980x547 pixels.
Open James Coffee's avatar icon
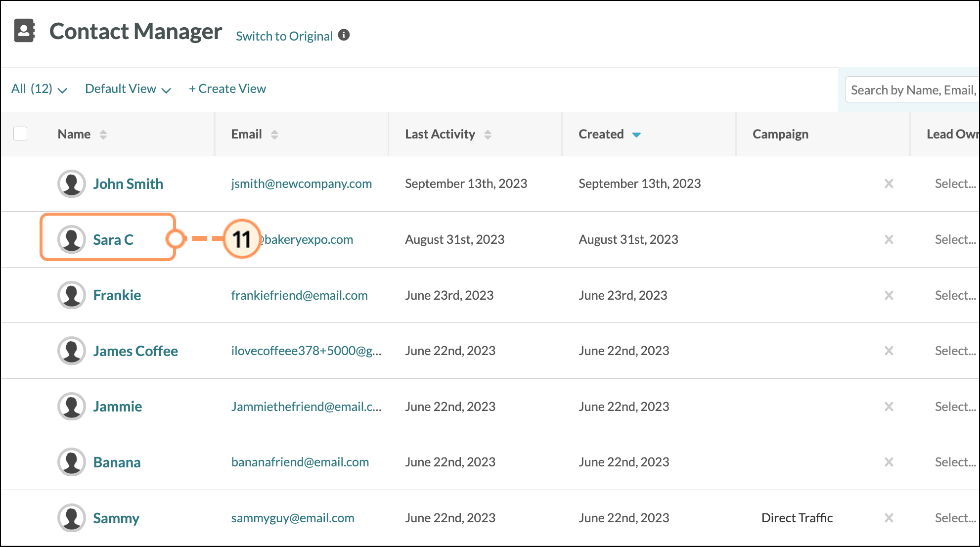click(x=72, y=351)
